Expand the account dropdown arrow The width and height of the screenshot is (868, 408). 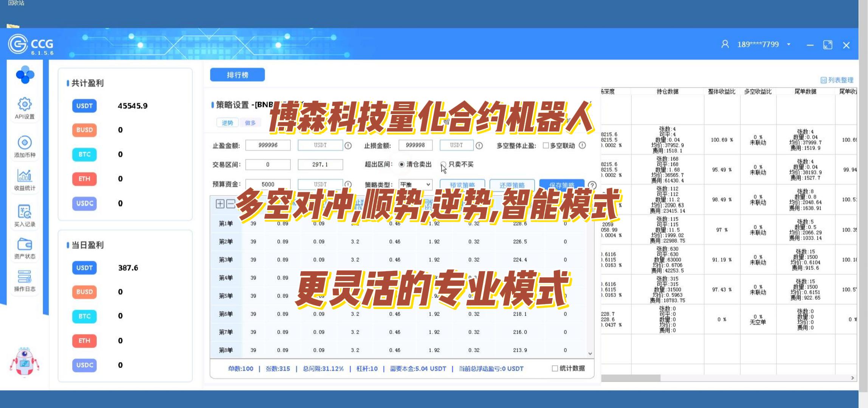point(789,45)
